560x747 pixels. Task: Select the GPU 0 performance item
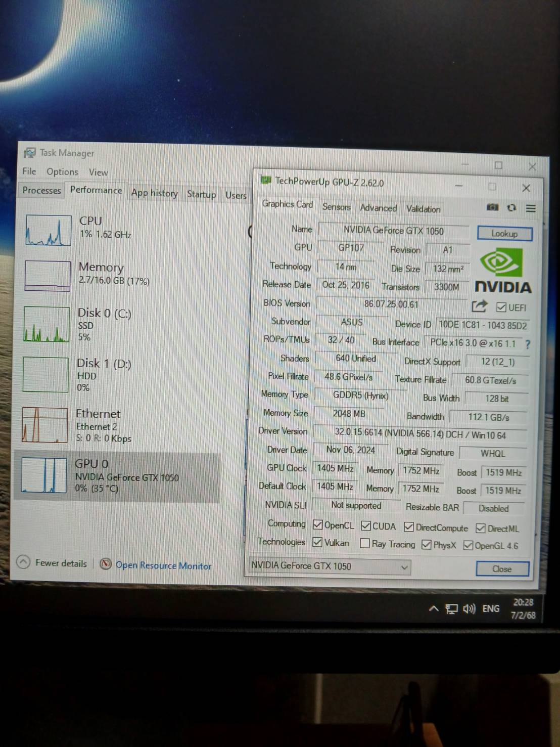point(117,476)
